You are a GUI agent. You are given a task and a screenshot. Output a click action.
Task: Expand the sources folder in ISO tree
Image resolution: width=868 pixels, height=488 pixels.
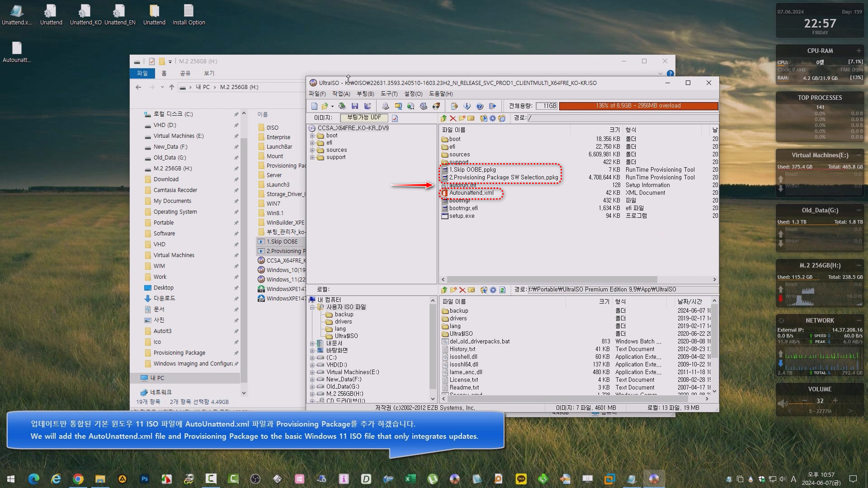[x=312, y=150]
